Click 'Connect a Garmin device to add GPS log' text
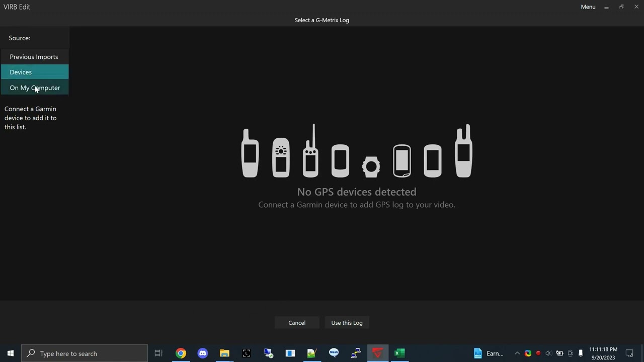Screen dimensions: 644x362 357,205
